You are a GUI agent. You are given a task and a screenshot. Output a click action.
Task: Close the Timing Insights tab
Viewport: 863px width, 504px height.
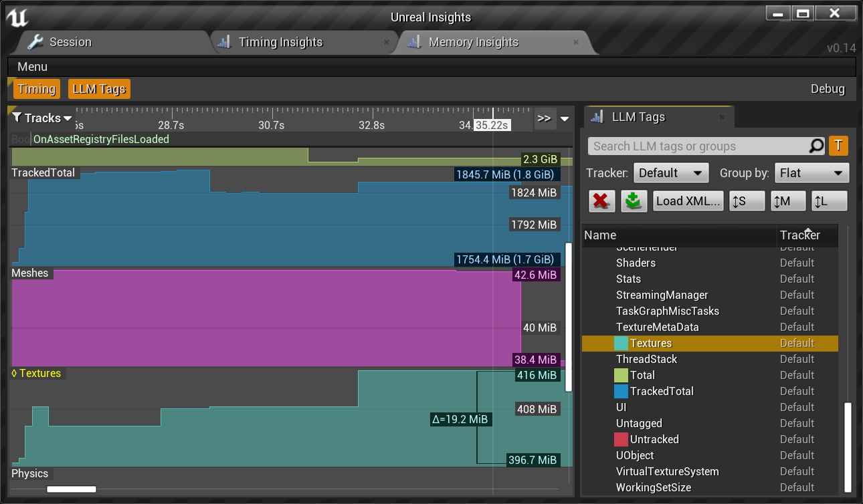click(x=386, y=42)
